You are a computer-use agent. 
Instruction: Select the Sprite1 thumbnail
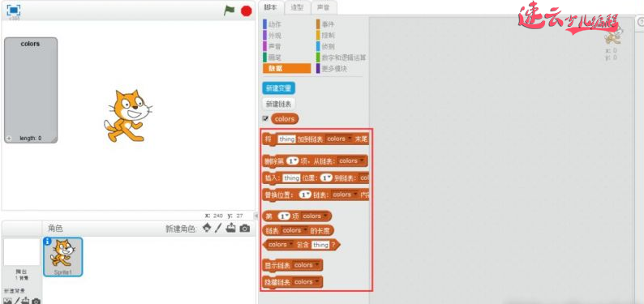click(62, 257)
